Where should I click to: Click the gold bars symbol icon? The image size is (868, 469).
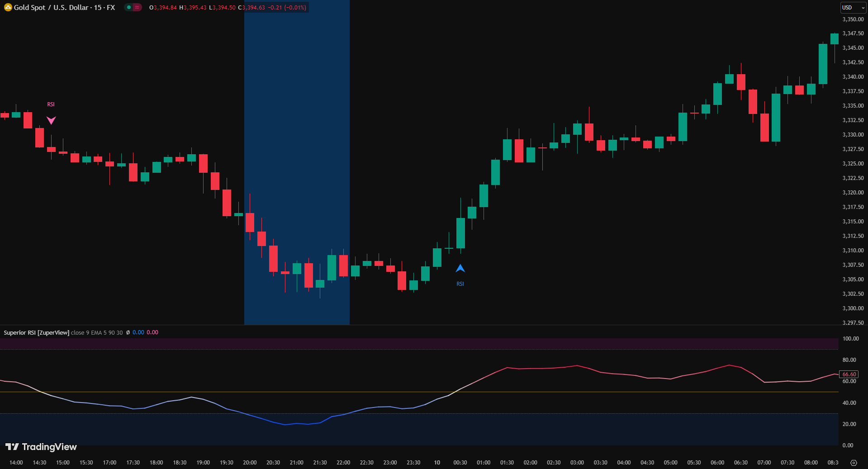(x=8, y=7)
